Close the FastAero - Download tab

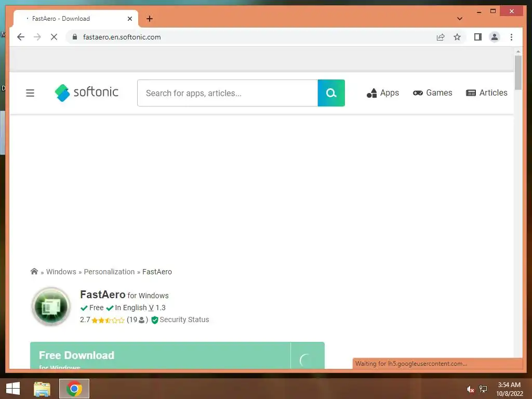coord(129,19)
